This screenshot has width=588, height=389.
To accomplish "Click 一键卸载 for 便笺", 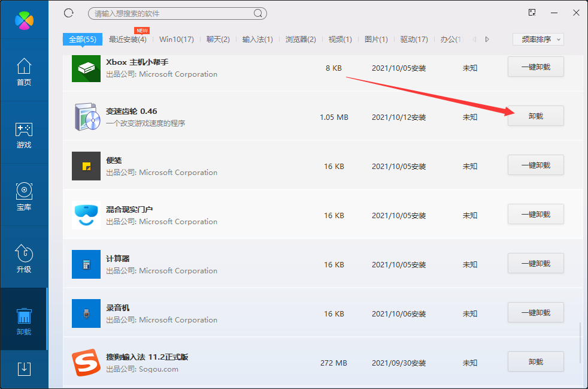I will click(x=536, y=165).
